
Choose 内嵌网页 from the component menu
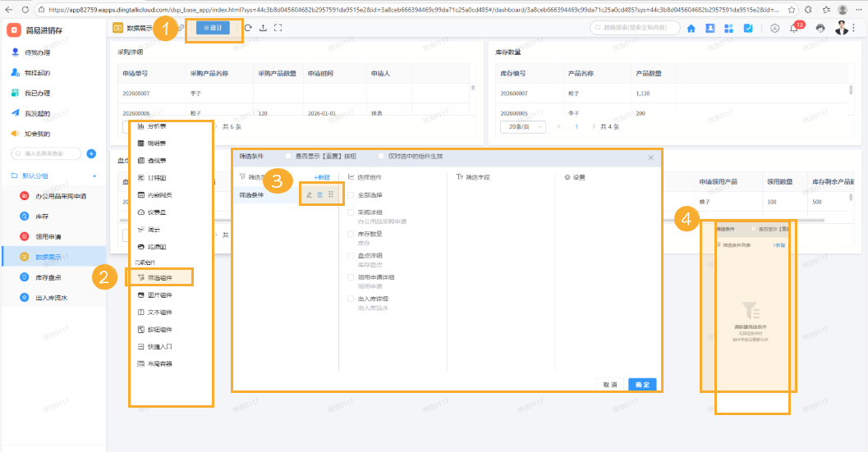(x=159, y=195)
